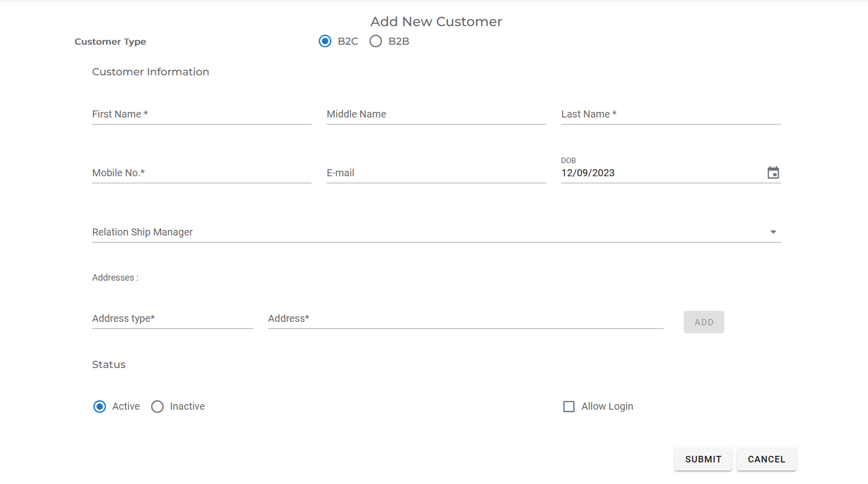Set status to Inactive
Screen dimensions: 868x484
click(157, 406)
